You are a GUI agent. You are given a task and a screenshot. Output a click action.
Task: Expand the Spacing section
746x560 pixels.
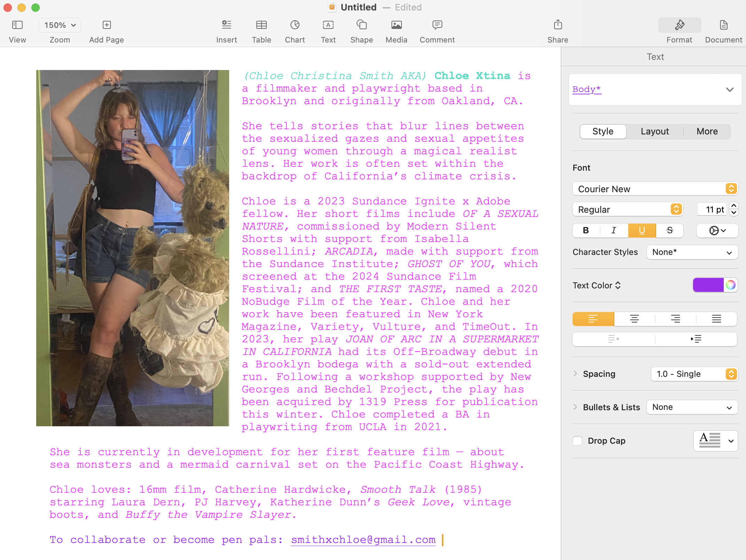point(575,374)
